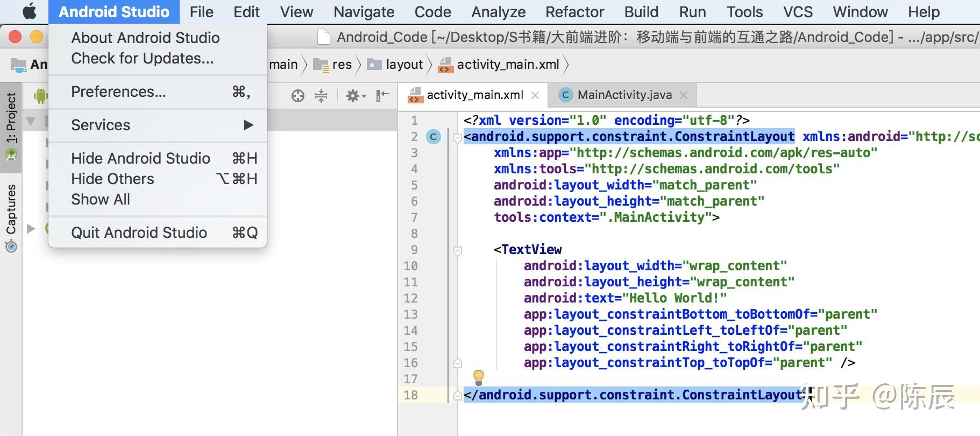The height and width of the screenshot is (436, 980).
Task: Click the activity_main.xml breadcrumb file icon
Action: (x=445, y=65)
